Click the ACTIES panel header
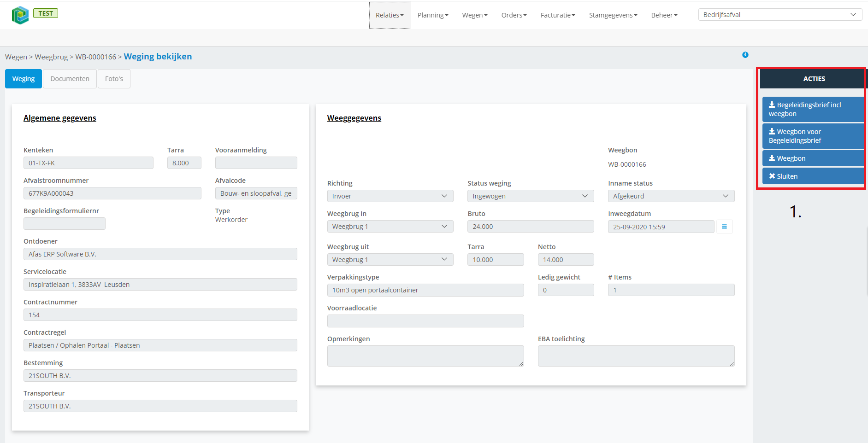The width and height of the screenshot is (868, 443). [814, 79]
